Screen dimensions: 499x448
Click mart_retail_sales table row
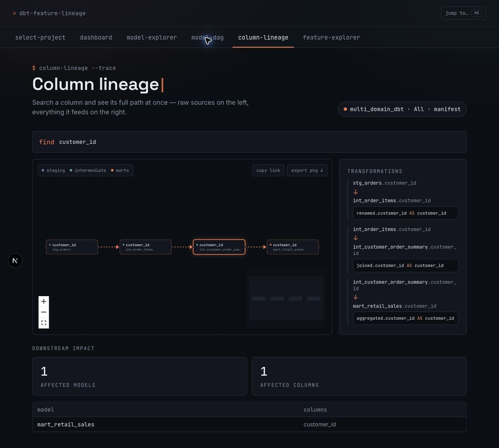249,424
